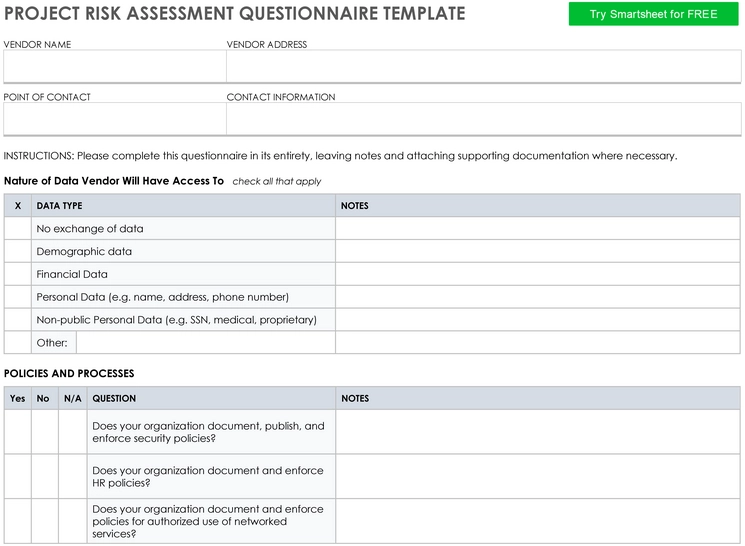
Task: Check the X cell for Non-public Personal Data
Action: [18, 320]
